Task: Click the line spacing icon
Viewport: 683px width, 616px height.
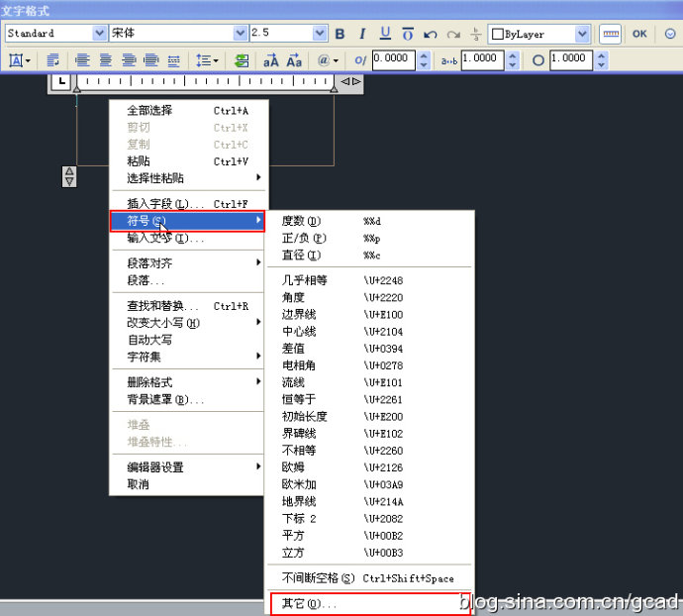Action: 207,60
